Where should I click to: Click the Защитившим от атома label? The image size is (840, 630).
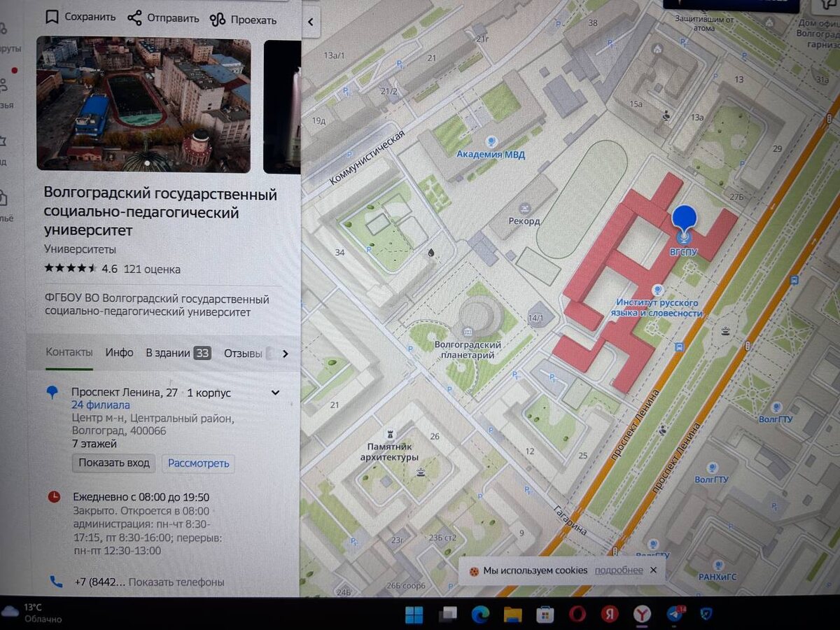(x=704, y=23)
